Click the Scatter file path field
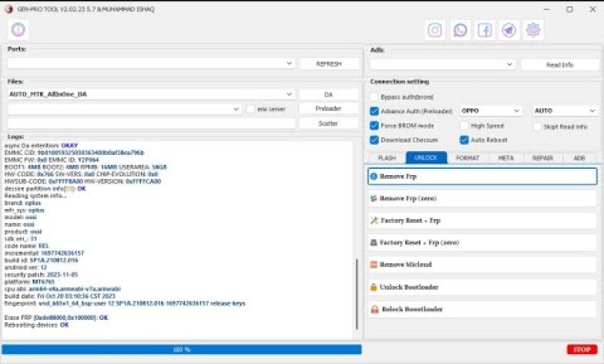Screen dimensions: 604x364 (x=152, y=124)
